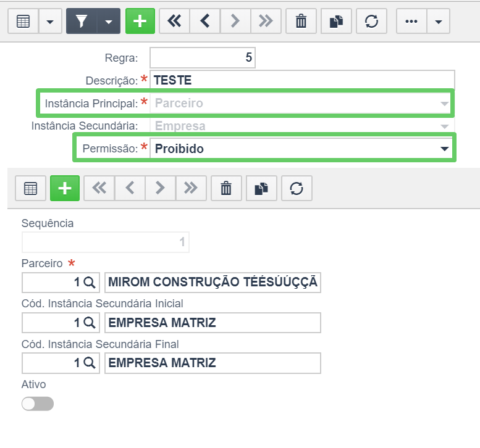
Task: Go to next record in top toolbar
Action: (235, 21)
